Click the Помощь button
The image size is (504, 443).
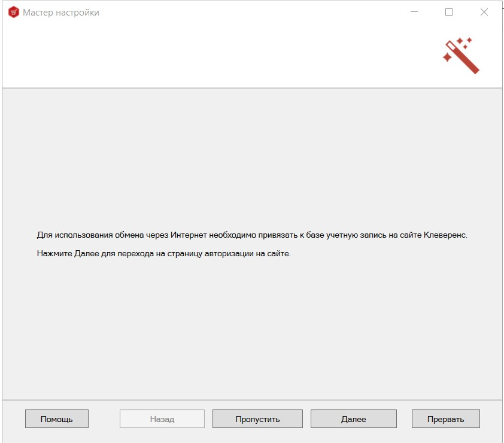(x=57, y=418)
